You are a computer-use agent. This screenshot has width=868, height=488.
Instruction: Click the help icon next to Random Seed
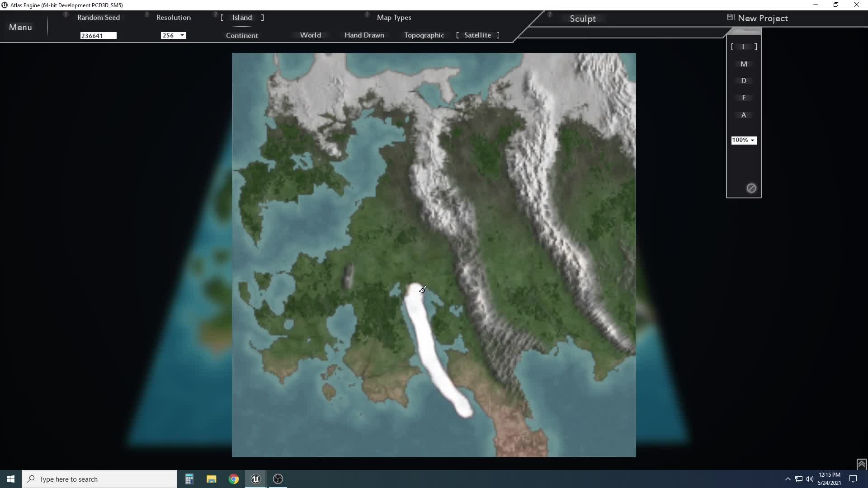coord(66,15)
